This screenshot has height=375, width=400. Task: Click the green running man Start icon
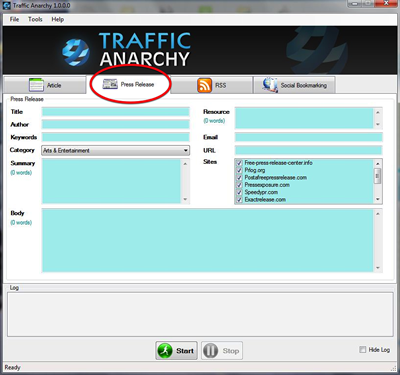pyautogui.click(x=165, y=351)
